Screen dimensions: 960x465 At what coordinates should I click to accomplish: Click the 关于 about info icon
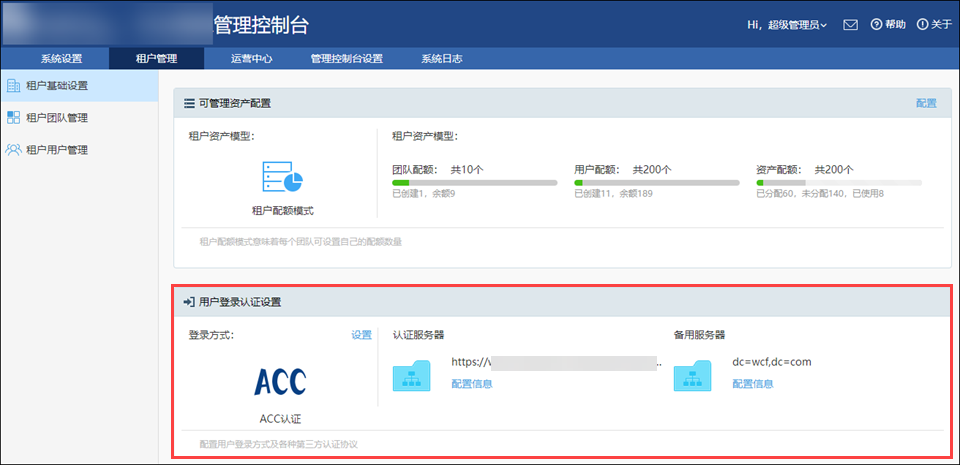(x=921, y=24)
